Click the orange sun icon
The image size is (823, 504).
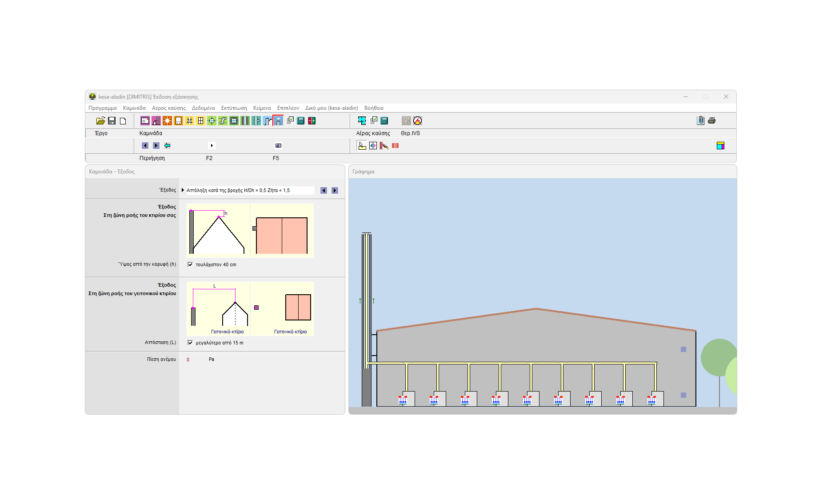coord(167,121)
